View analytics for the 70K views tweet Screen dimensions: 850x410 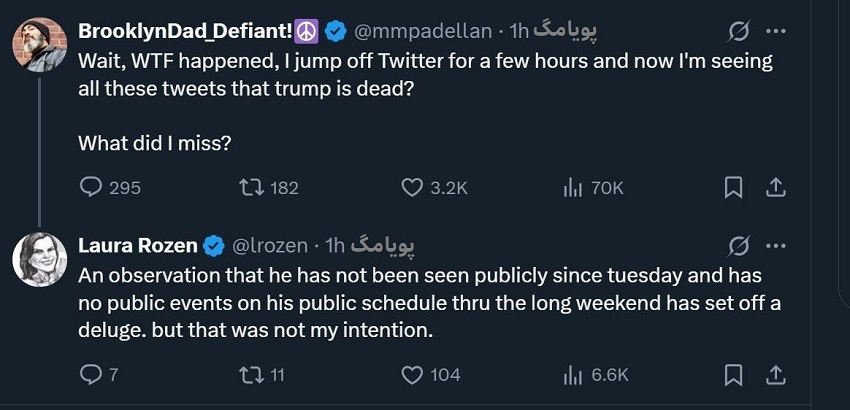pos(573,187)
